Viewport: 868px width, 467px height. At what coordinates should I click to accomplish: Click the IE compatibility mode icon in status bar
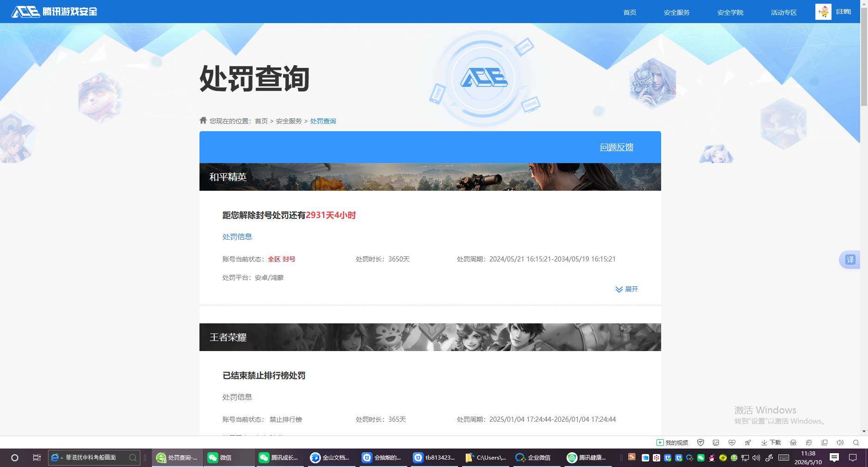(x=809, y=443)
